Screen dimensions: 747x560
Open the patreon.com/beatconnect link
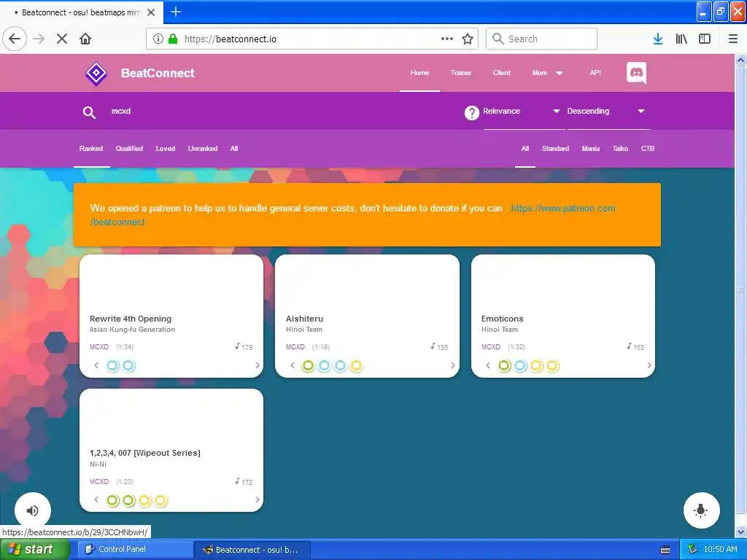563,208
